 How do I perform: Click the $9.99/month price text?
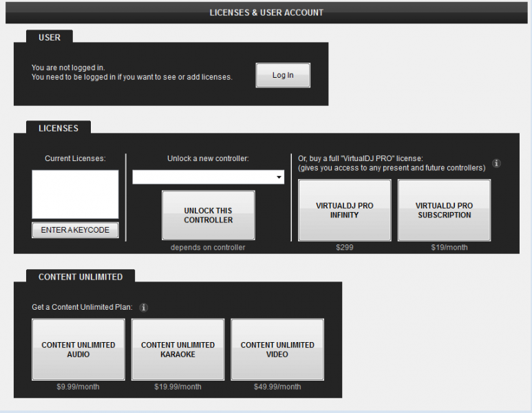coord(78,387)
